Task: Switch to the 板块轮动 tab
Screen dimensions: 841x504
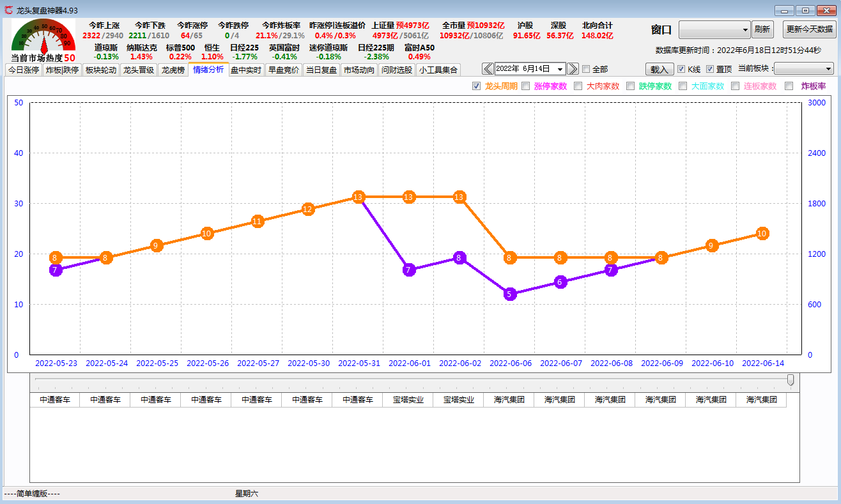Action: pos(101,70)
